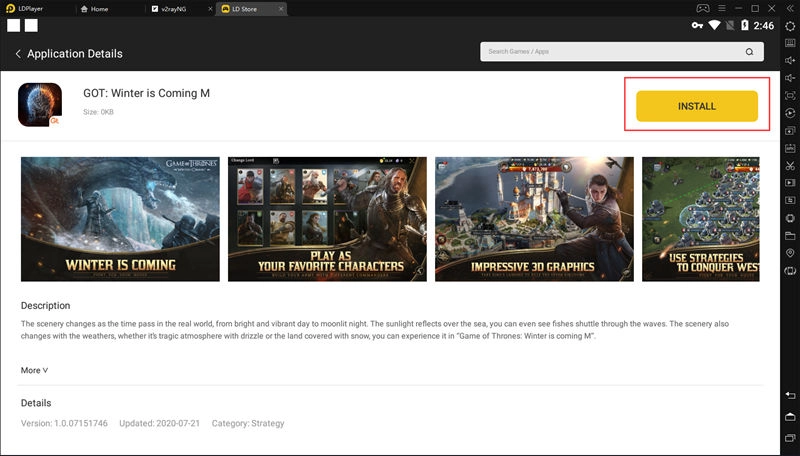
Task: Open the Winter Is Coming screenshot thumbnail
Action: (120, 219)
